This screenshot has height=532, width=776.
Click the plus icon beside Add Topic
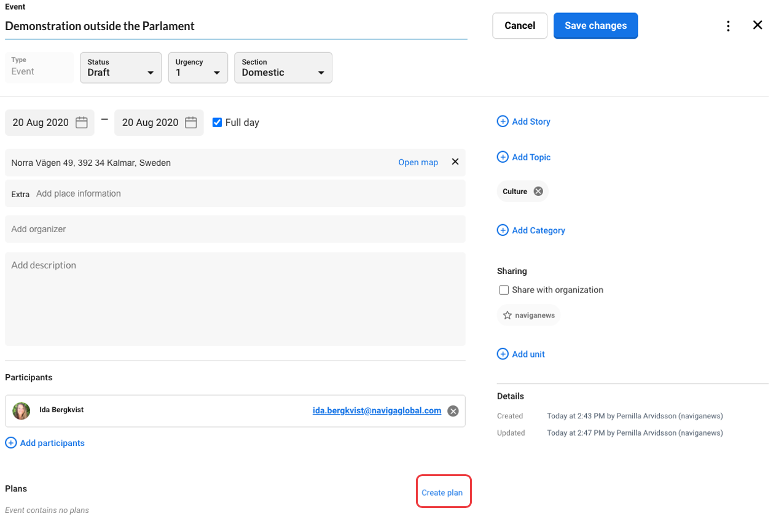point(503,157)
